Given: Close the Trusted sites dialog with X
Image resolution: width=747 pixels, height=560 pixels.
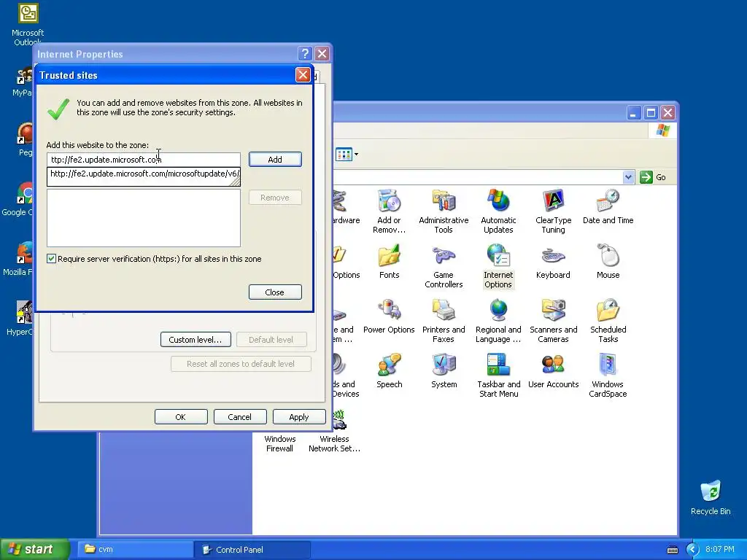Looking at the screenshot, I should [303, 75].
